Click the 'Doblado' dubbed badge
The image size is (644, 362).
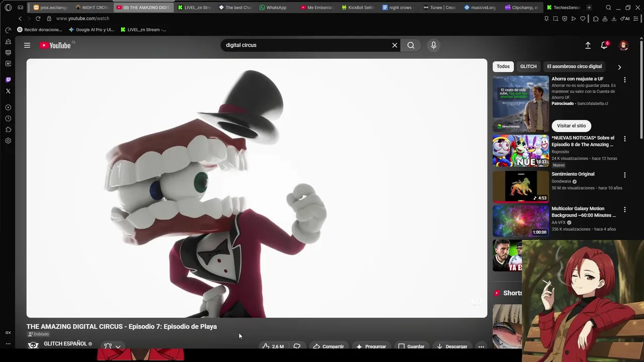click(39, 334)
